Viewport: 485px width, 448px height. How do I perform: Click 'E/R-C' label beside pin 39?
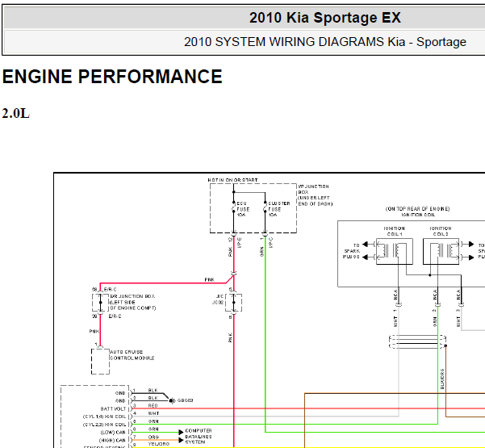point(115,316)
